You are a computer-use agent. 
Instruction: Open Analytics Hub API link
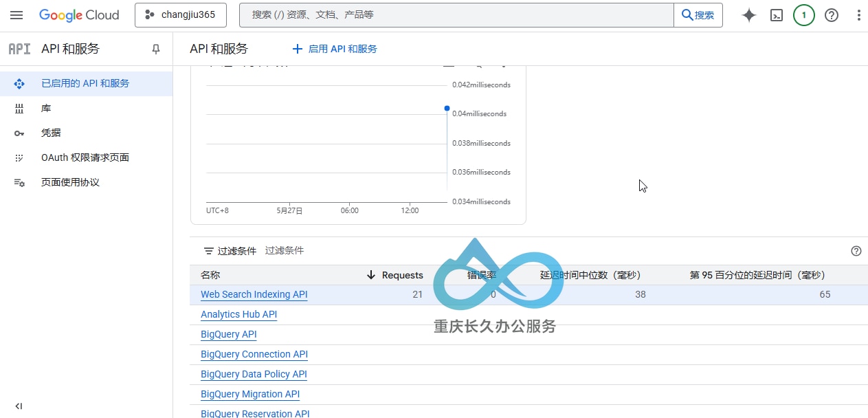click(x=239, y=314)
